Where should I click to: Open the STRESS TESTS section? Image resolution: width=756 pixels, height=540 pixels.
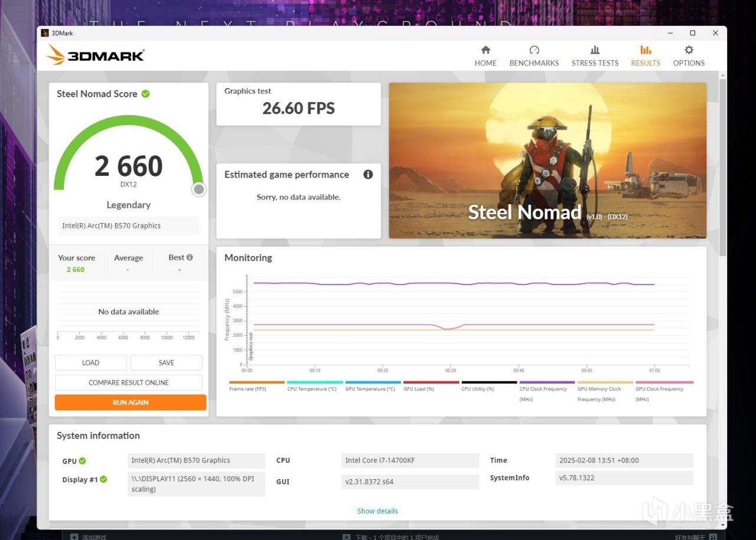(x=595, y=56)
